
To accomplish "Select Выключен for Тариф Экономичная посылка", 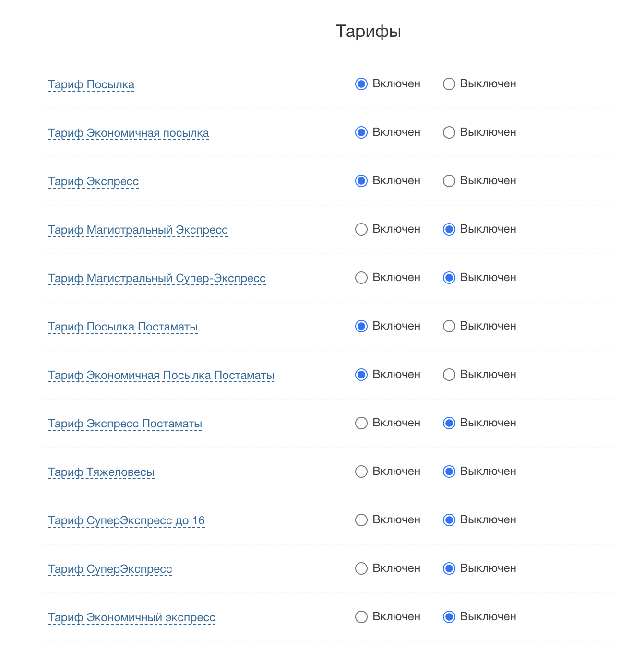I will pyautogui.click(x=449, y=133).
